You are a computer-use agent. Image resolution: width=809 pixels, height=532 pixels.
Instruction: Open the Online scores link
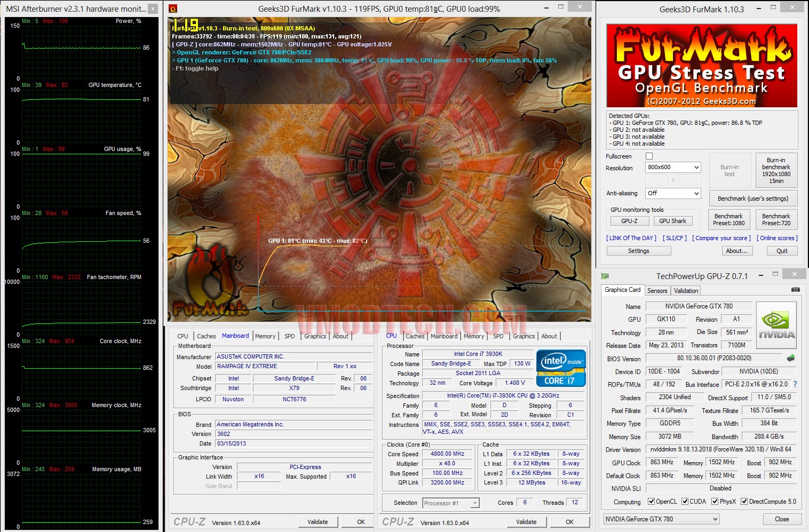777,238
